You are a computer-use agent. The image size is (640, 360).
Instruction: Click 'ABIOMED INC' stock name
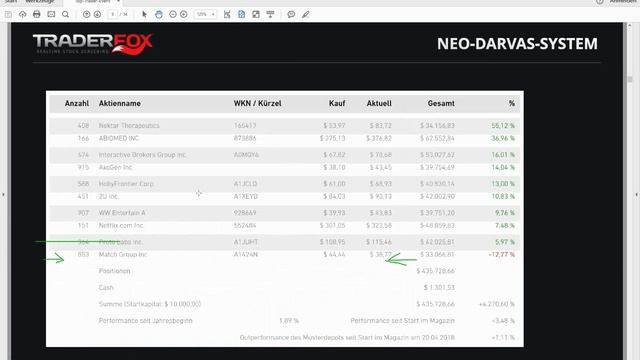tap(119, 138)
